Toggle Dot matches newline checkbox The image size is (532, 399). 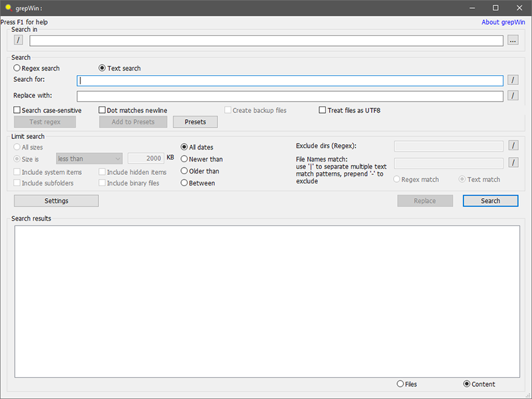point(102,110)
